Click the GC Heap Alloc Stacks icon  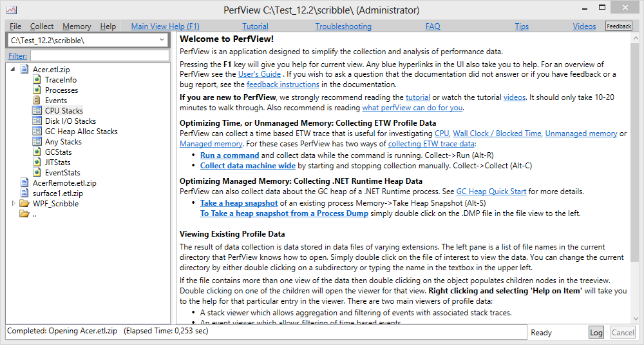(x=37, y=131)
